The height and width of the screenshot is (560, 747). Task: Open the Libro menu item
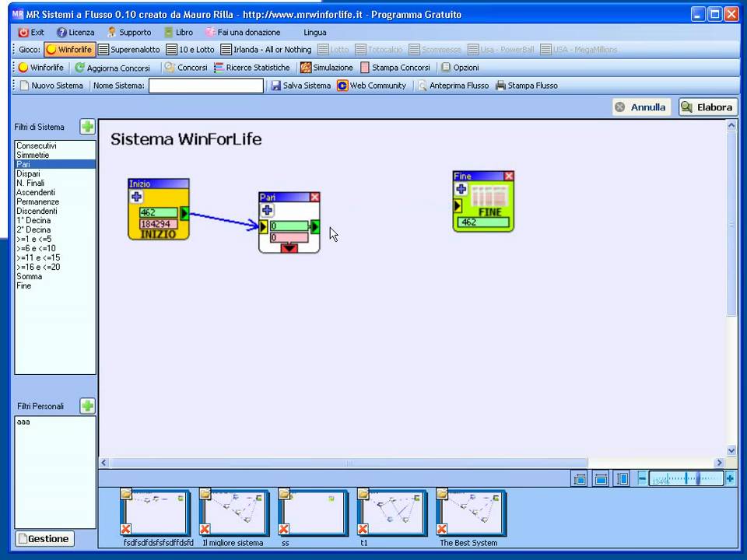click(179, 33)
